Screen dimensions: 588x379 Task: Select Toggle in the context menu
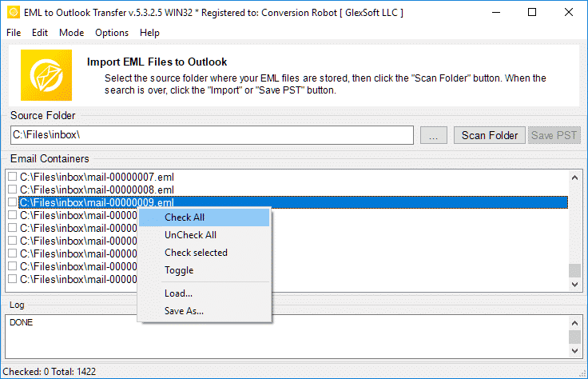coord(204,270)
